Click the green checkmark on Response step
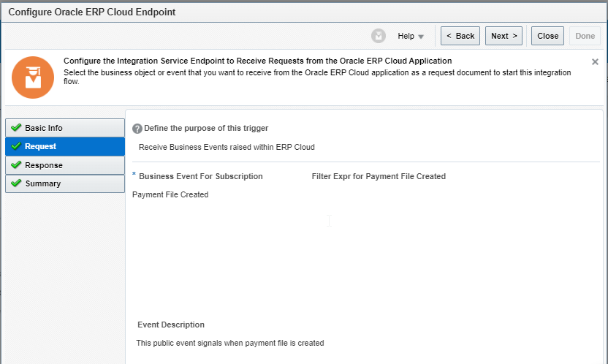 tap(16, 164)
